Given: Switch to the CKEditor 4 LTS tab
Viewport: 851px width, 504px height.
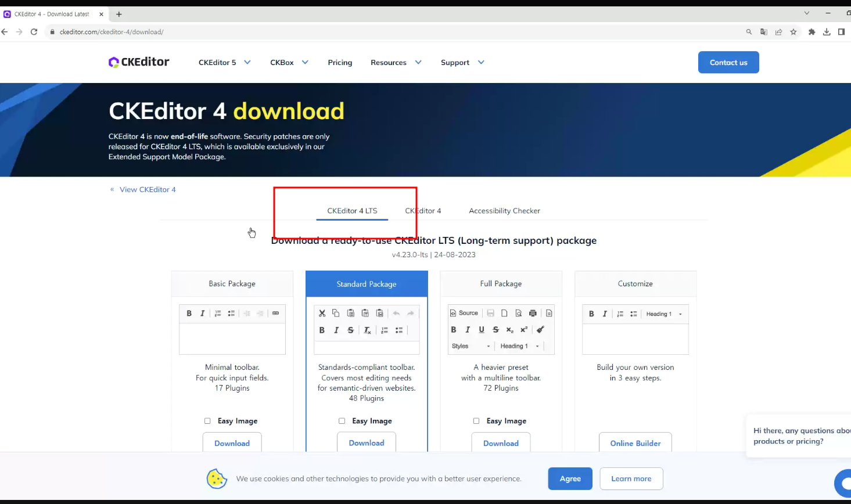Looking at the screenshot, I should click(x=352, y=211).
